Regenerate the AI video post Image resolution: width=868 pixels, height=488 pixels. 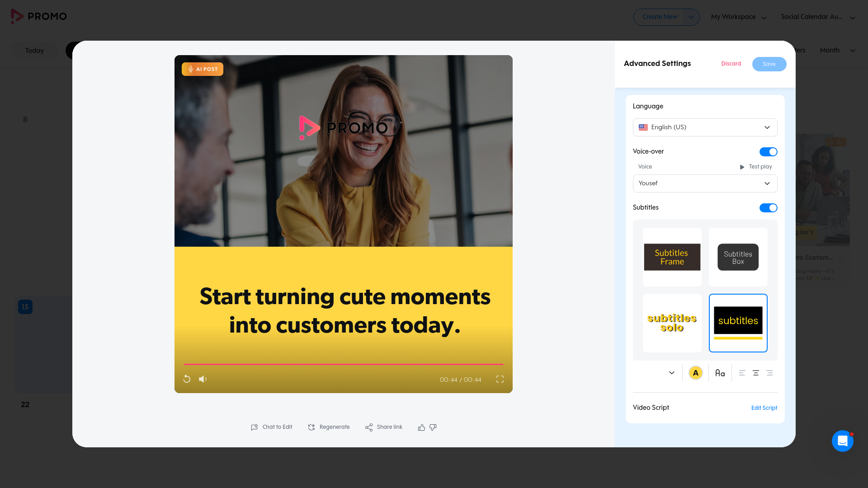point(329,427)
